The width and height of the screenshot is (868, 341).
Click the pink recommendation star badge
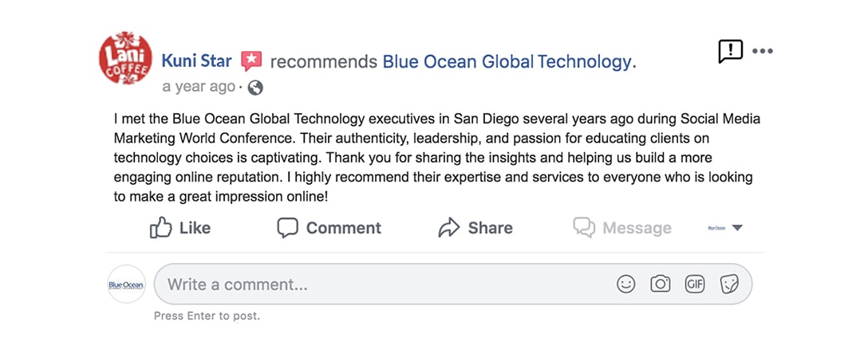[x=251, y=61]
